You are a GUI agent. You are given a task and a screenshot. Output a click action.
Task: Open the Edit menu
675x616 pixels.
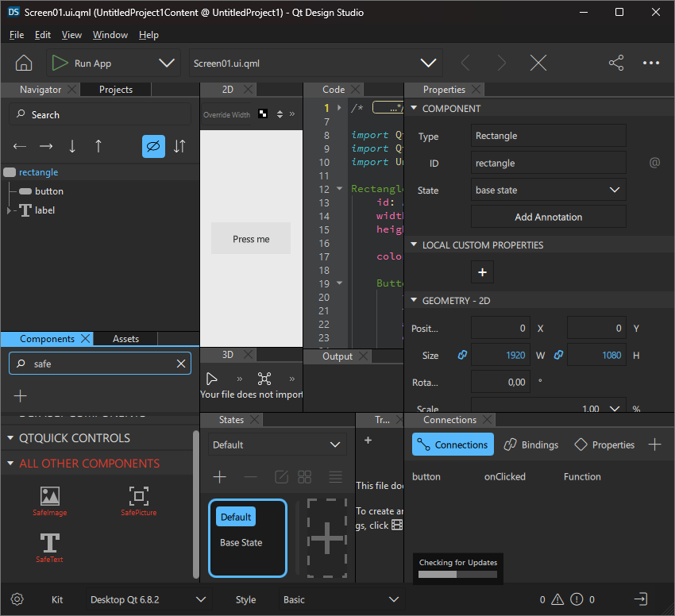click(x=43, y=35)
